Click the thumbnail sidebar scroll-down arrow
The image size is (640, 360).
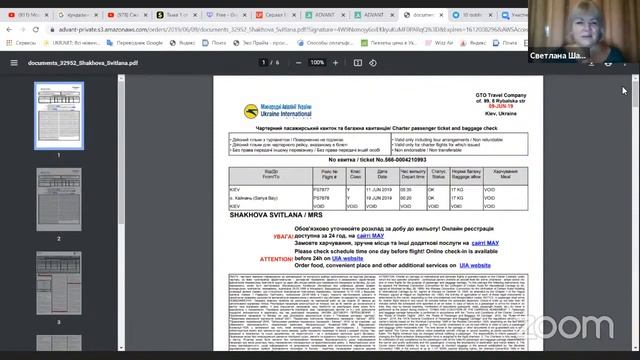pyautogui.click(x=121, y=348)
